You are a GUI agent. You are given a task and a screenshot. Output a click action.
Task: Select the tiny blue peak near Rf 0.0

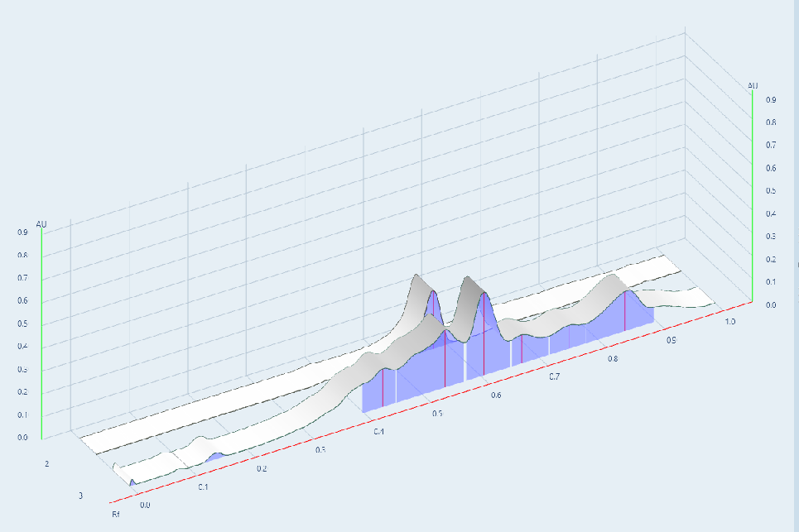pyautogui.click(x=132, y=482)
